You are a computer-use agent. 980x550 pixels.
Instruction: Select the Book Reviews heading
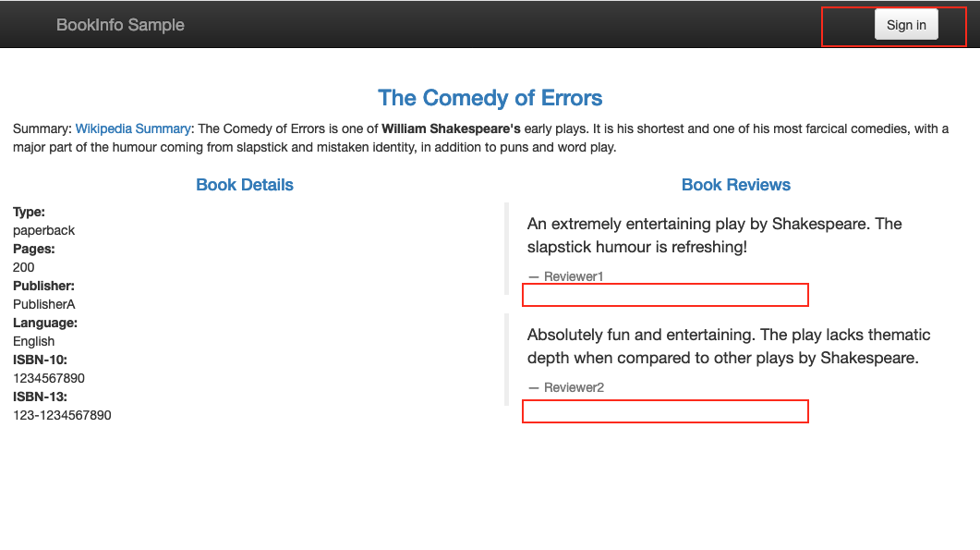735,185
